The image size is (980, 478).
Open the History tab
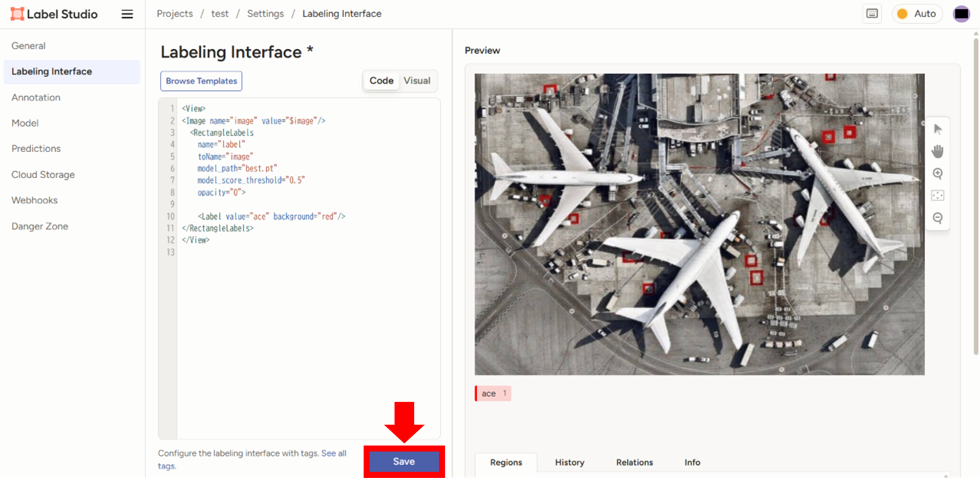(570, 462)
